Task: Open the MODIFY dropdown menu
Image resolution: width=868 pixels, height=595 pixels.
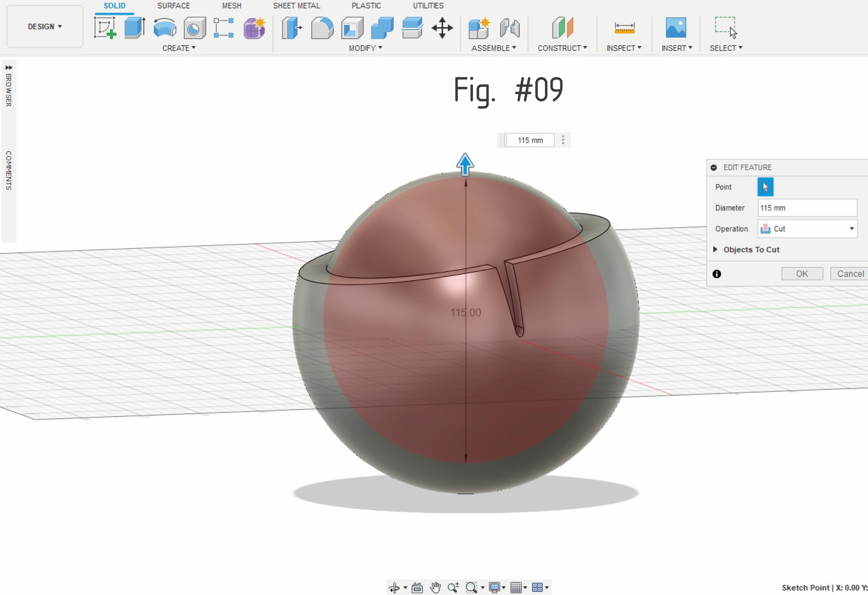Action: [x=365, y=48]
